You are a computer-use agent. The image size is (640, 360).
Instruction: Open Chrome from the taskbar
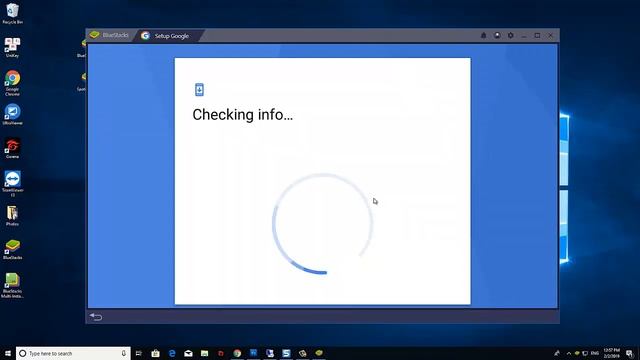(x=237, y=353)
